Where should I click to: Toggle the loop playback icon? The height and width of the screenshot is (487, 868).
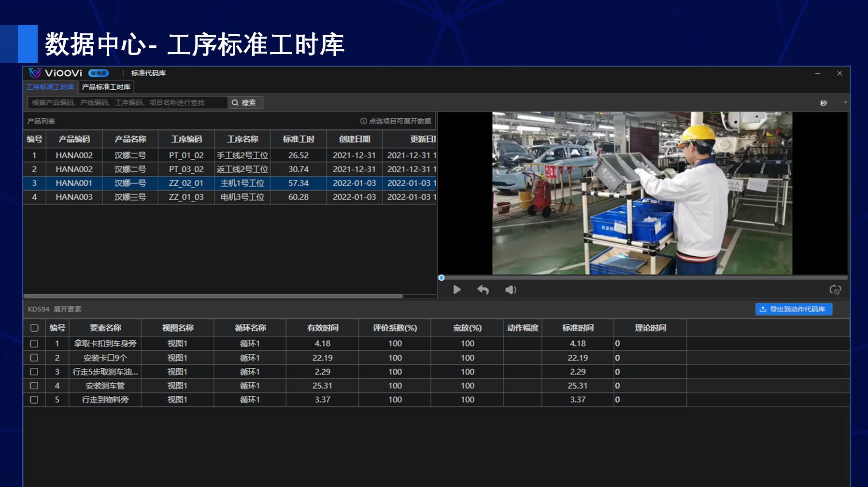(835, 290)
